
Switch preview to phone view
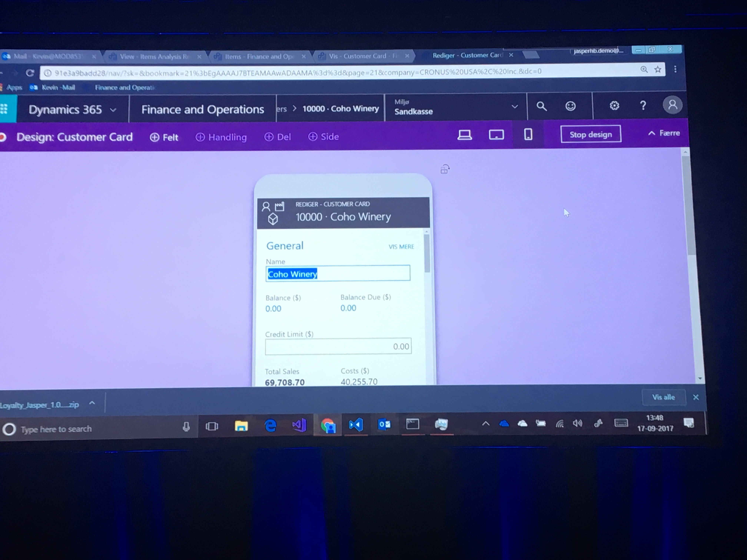[x=528, y=134]
